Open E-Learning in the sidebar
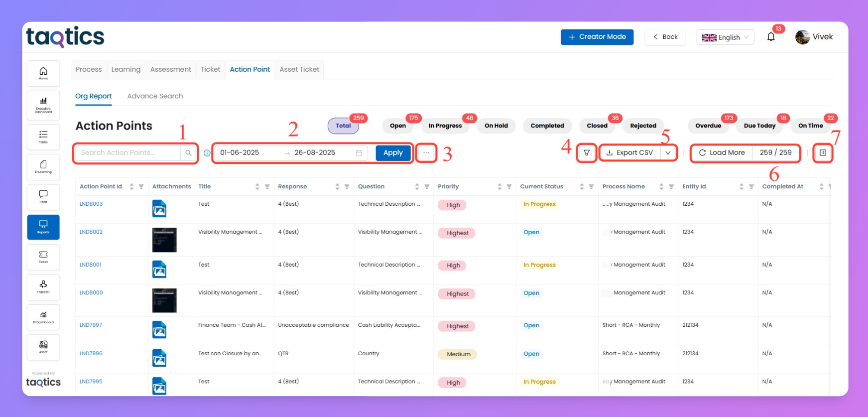Image resolution: width=868 pixels, height=417 pixels. click(43, 167)
